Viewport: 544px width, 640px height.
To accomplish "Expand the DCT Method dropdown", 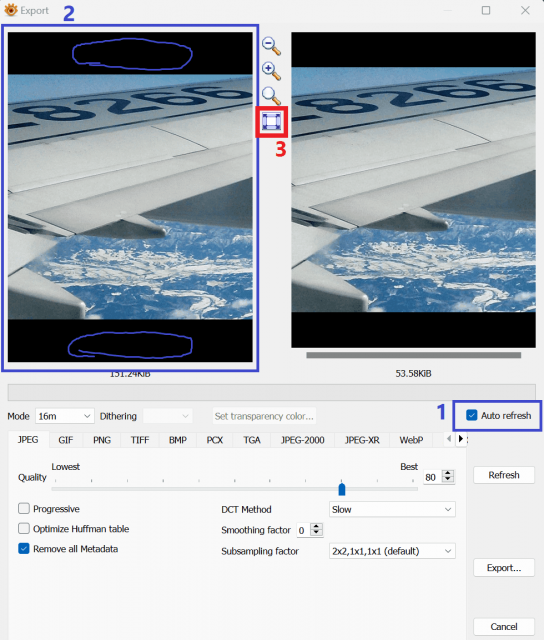I will pos(392,509).
